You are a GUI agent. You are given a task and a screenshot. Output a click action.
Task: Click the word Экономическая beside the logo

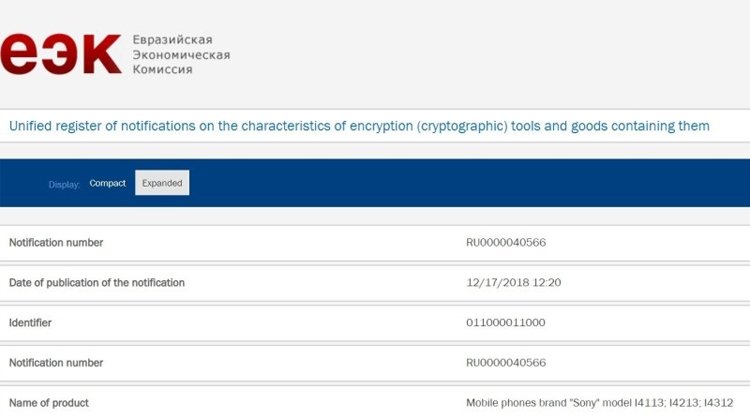click(181, 55)
